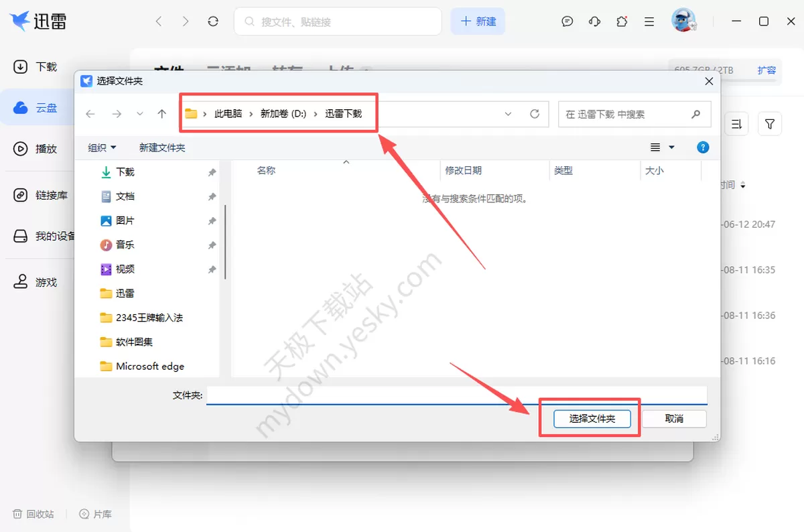This screenshot has width=804, height=532.
Task: Select 下载 in the navigation pane
Action: coord(125,172)
